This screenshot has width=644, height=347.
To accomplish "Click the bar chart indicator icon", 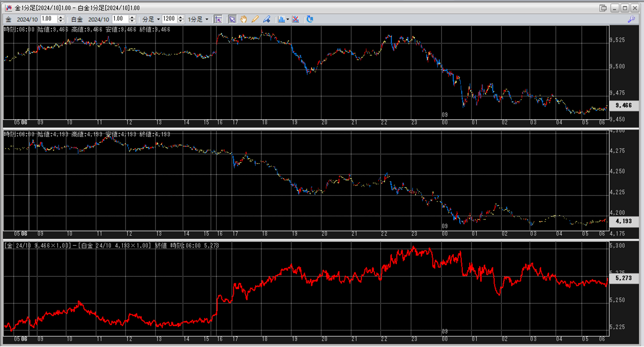I will point(281,19).
